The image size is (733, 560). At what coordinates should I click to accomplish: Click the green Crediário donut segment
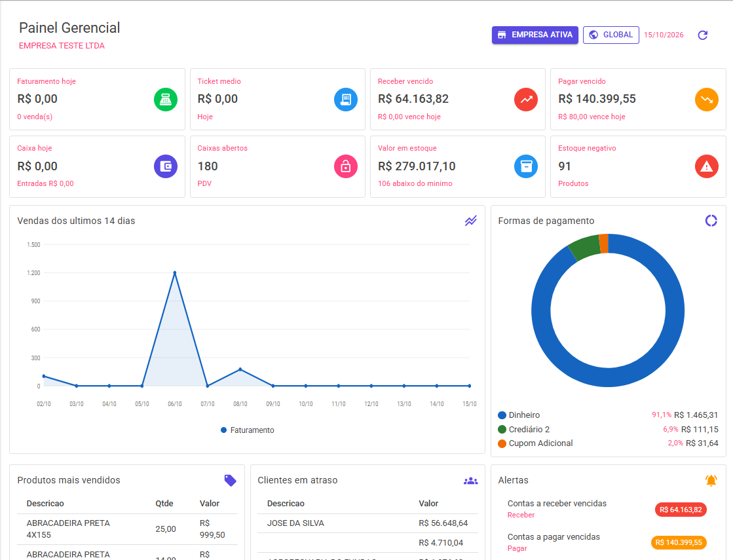point(584,248)
